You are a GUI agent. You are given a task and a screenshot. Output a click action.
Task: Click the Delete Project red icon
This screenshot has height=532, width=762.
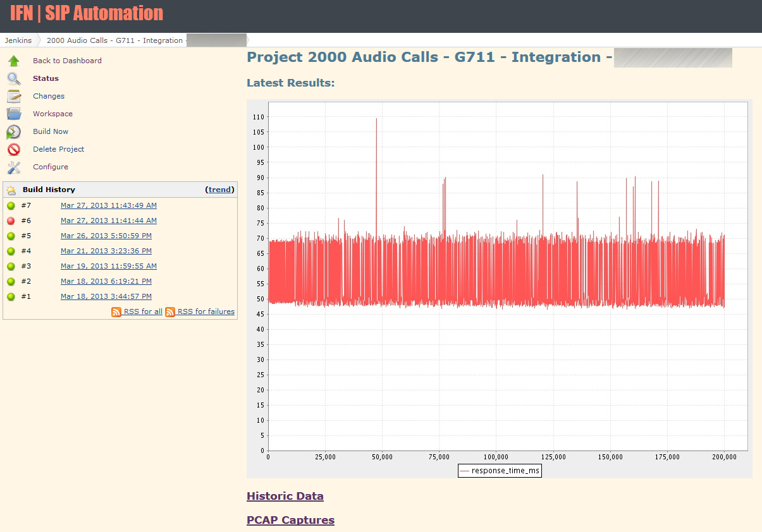pos(14,148)
